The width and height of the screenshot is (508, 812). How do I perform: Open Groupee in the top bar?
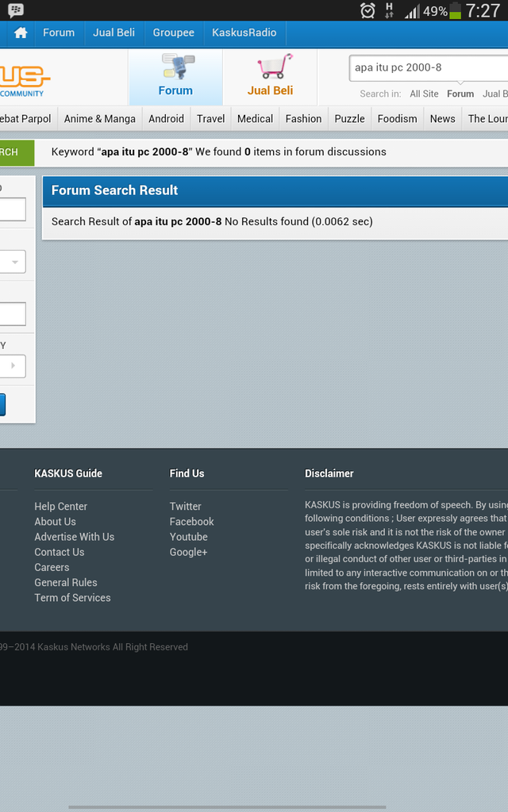[x=174, y=33]
